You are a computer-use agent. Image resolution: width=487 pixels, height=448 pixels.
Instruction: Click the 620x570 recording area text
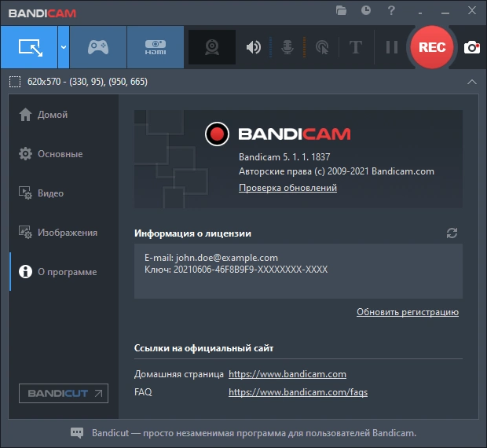87,82
